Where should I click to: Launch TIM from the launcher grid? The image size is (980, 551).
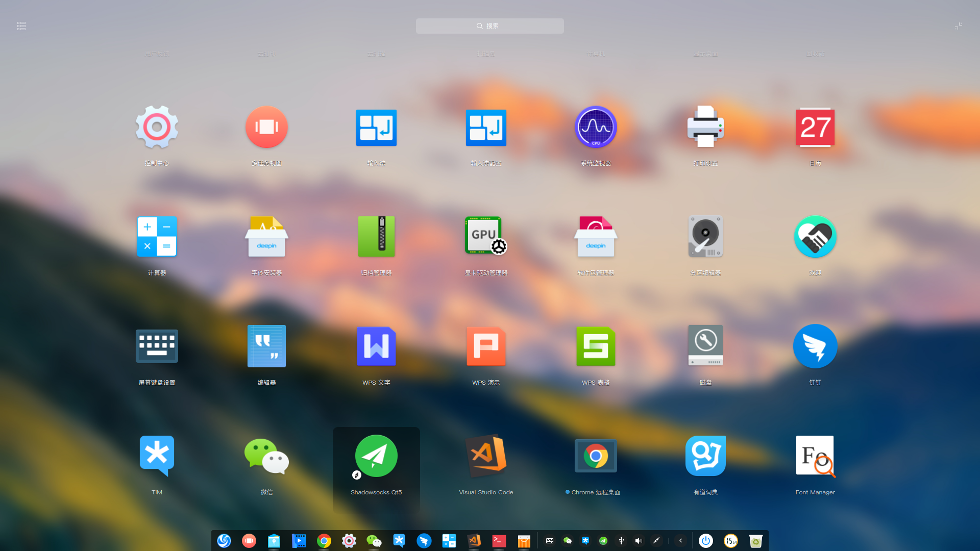157,456
